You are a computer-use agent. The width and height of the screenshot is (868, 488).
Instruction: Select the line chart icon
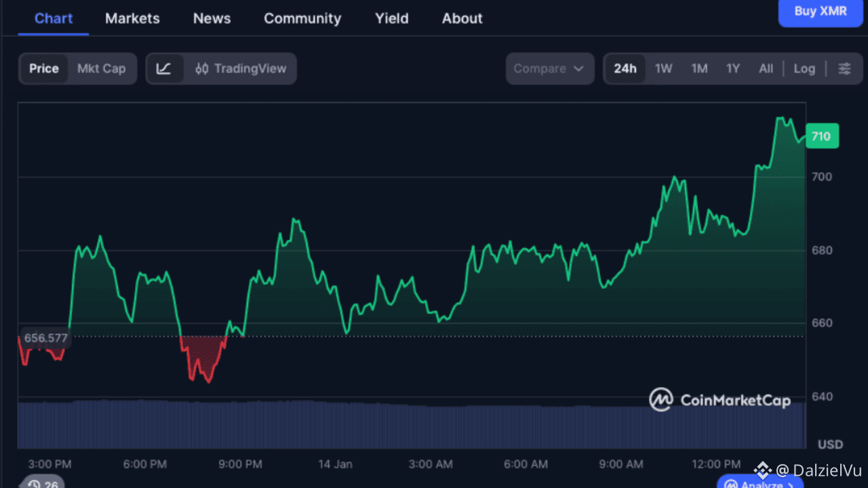164,68
